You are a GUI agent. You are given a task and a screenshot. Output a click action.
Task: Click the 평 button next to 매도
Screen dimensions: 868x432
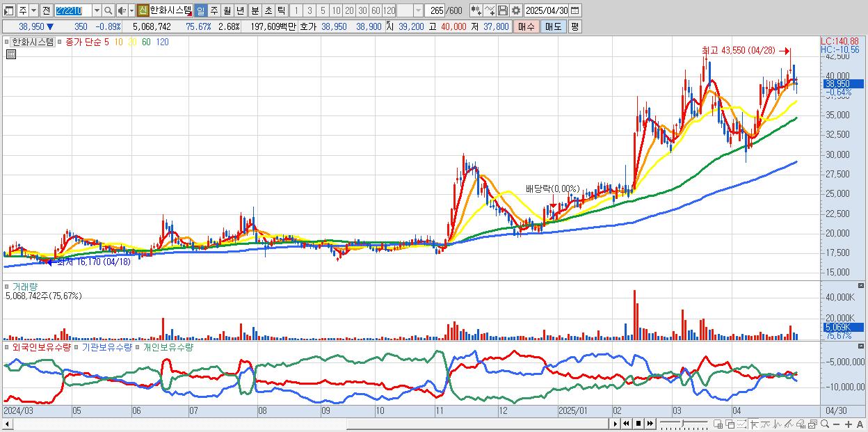point(574,26)
